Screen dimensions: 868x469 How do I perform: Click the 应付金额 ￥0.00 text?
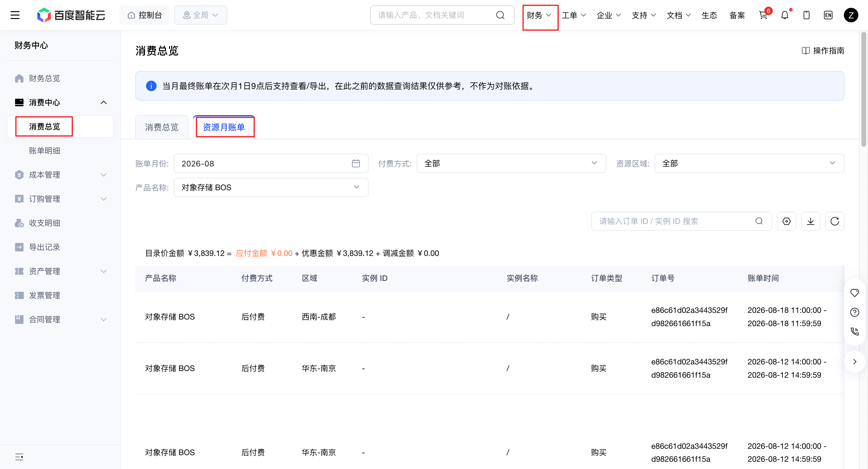[x=264, y=253]
